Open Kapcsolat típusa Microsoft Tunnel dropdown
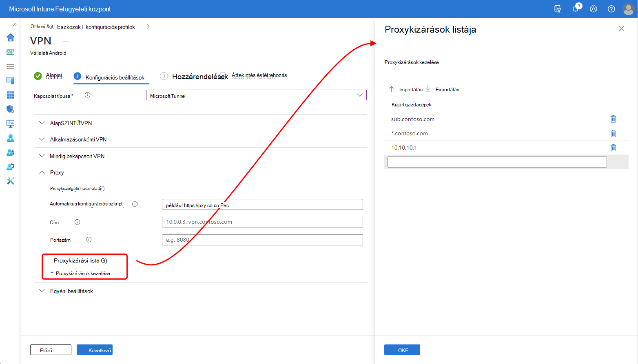Image resolution: width=638 pixels, height=364 pixels. point(256,95)
